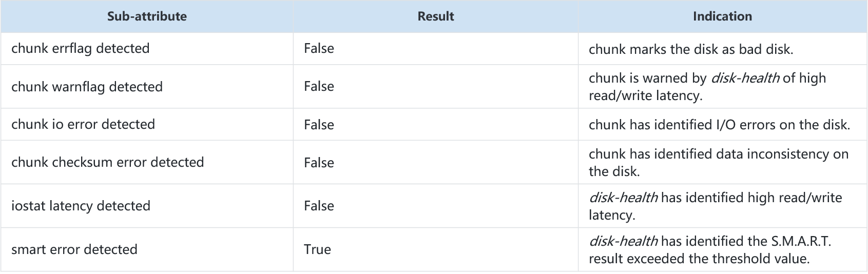Click the True result for smart error

coord(317,249)
